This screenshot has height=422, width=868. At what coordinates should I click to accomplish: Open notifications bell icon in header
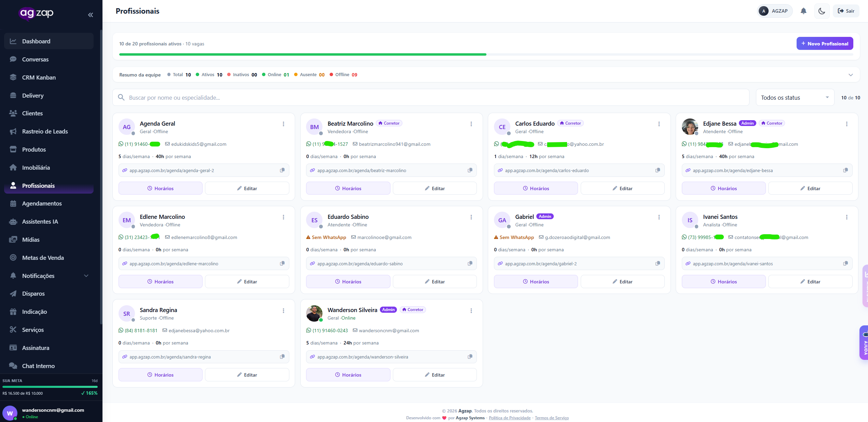(x=803, y=11)
